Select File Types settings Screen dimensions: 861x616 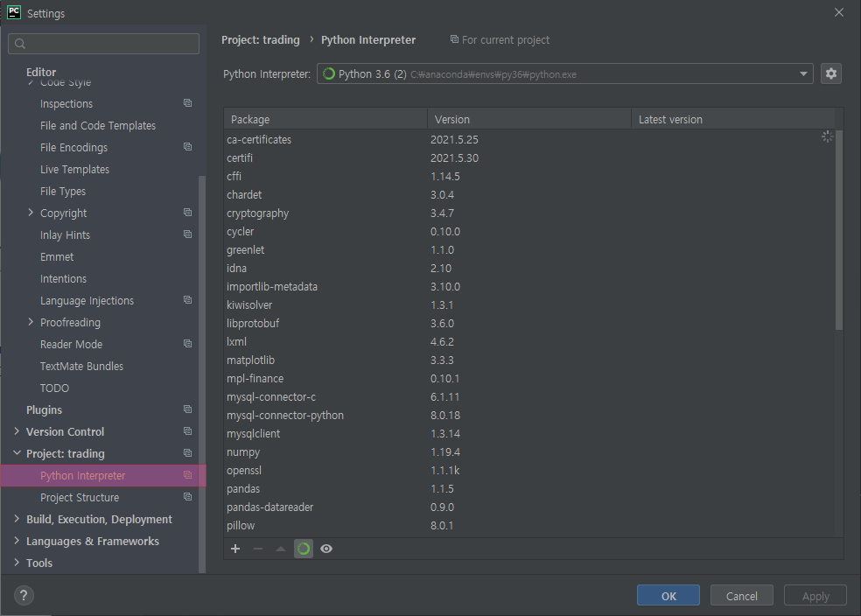[63, 192]
